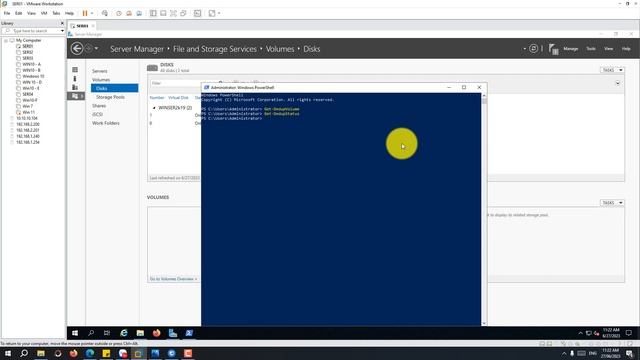Open the navigation history dropdown arrow
The image size is (640, 360).
pos(96,49)
